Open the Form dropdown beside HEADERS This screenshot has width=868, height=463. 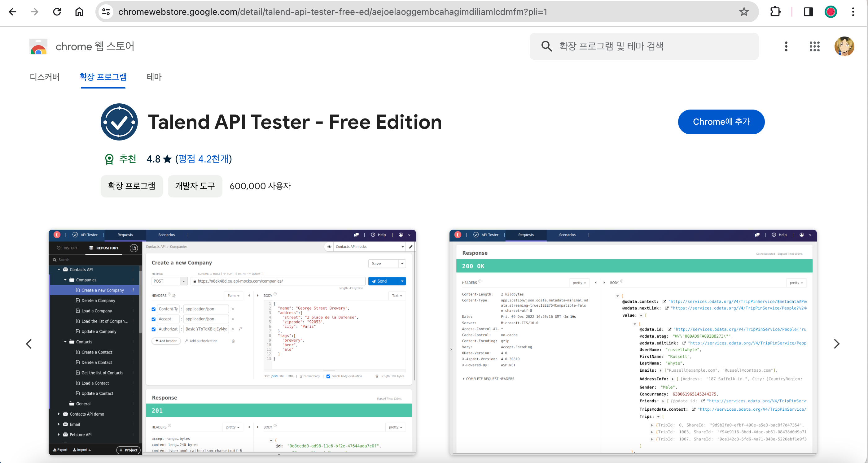point(234,296)
